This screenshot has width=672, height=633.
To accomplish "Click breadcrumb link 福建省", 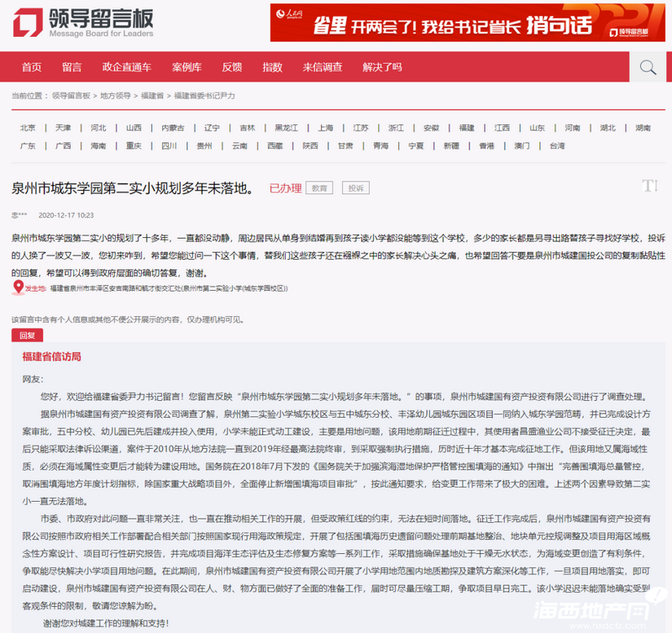I will point(152,96).
